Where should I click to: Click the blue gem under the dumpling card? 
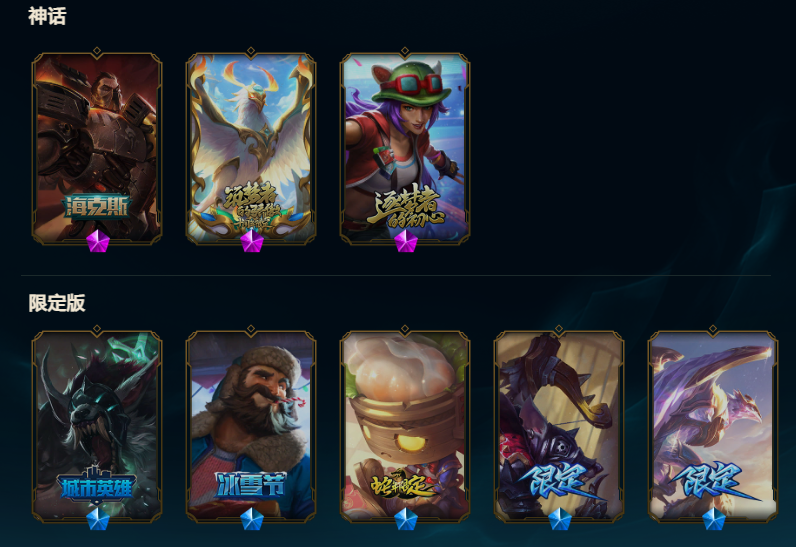click(x=406, y=519)
